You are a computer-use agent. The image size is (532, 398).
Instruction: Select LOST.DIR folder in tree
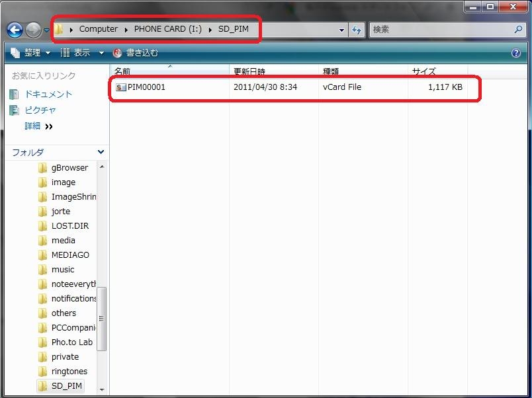(x=70, y=226)
